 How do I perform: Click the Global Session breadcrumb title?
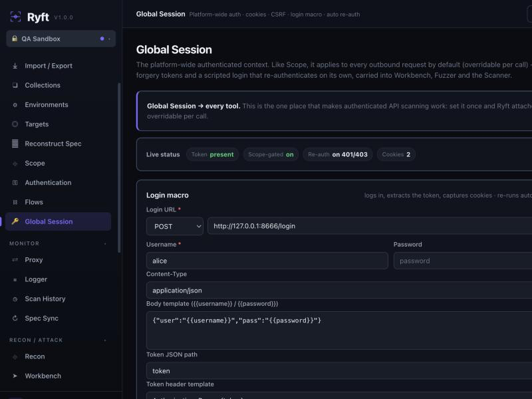tap(160, 14)
